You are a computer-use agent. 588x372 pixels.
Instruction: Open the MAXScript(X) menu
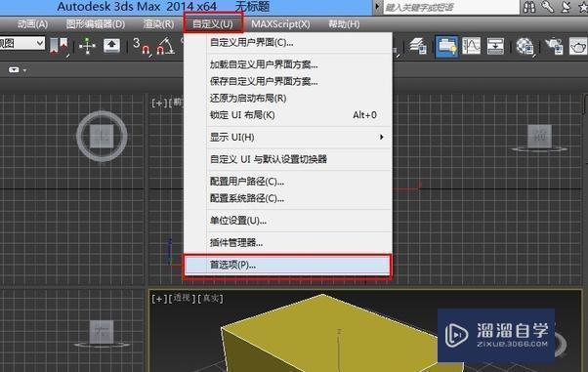(x=280, y=24)
